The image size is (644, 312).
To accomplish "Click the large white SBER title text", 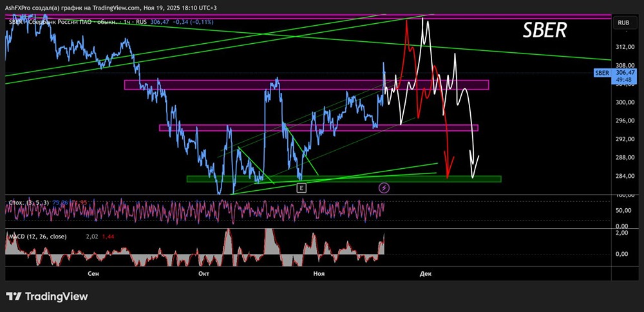I will pyautogui.click(x=545, y=30).
